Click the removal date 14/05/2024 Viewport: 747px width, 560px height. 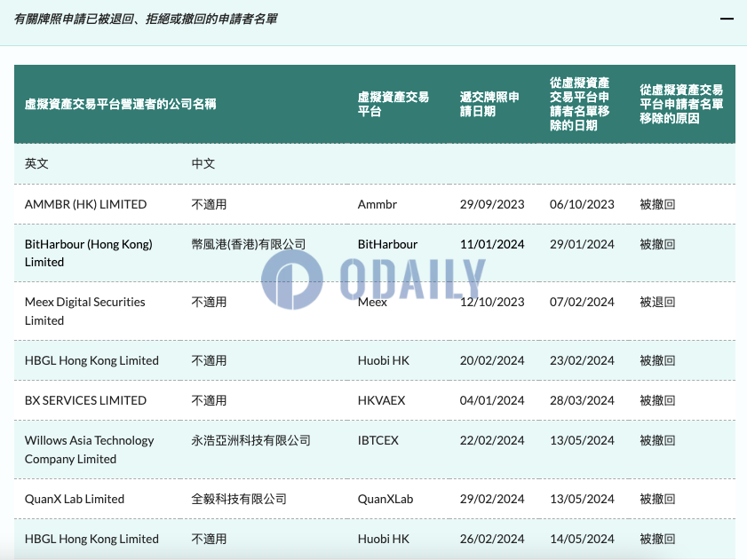pyautogui.click(x=582, y=539)
